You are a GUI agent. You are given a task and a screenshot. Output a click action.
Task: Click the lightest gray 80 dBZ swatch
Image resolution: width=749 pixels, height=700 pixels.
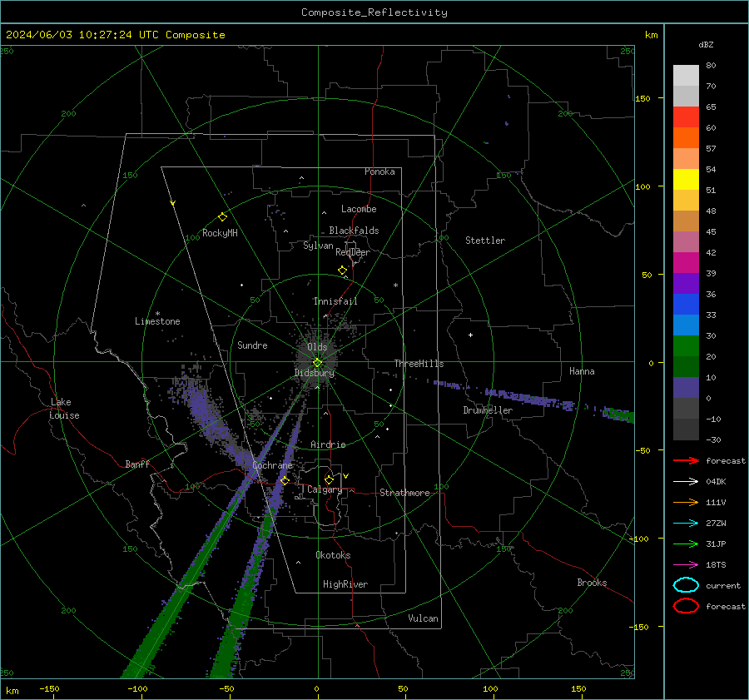coord(686,76)
